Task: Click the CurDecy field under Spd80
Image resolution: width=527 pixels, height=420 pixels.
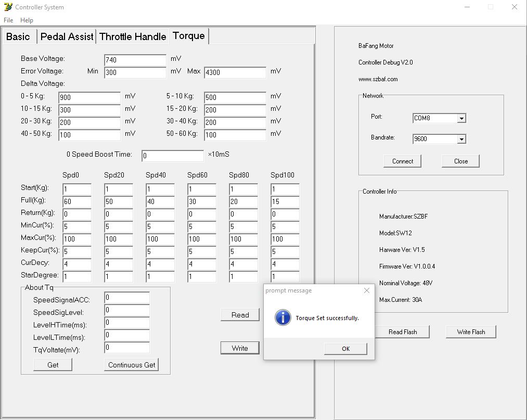Action: (243, 264)
